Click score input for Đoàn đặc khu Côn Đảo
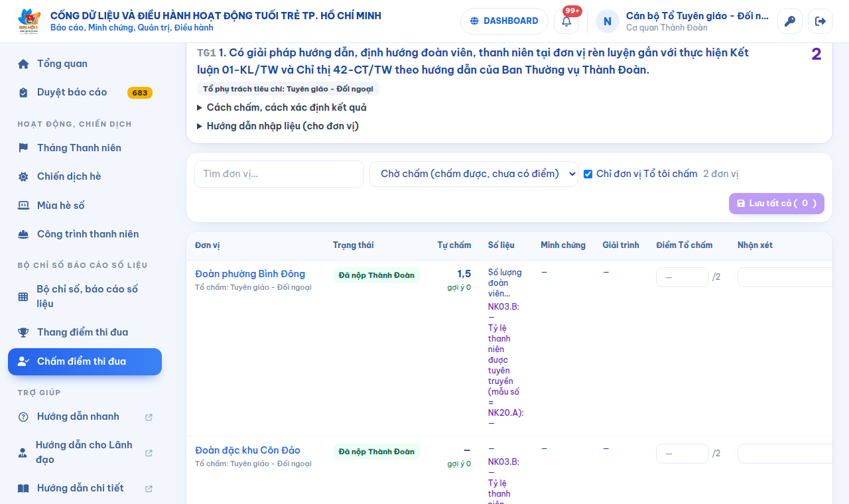 coord(683,454)
